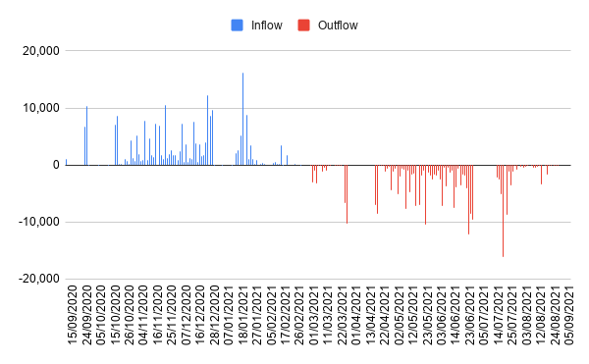
Task: Click the 18/01/2021 date label
Action: [x=242, y=315]
